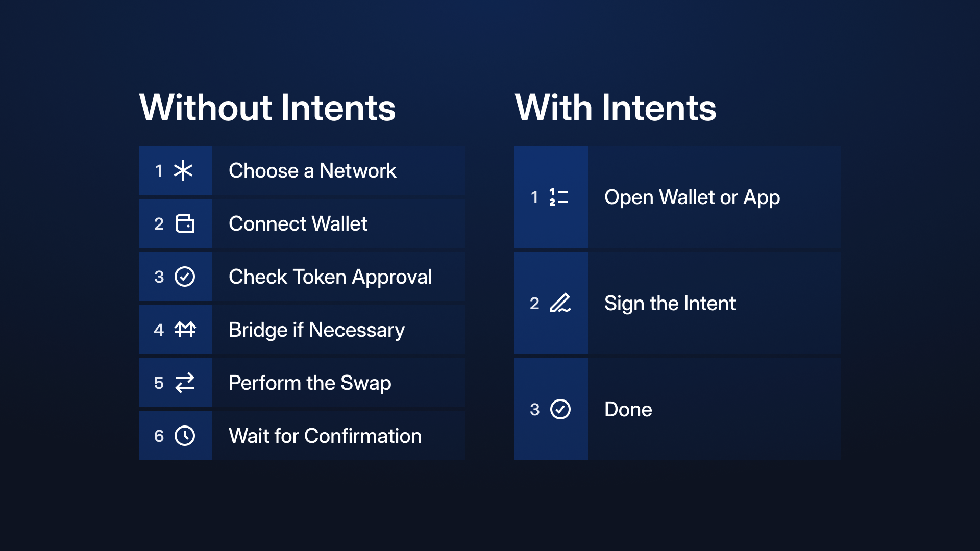Click the Done step label
Viewport: 980px width, 551px height.
point(628,409)
